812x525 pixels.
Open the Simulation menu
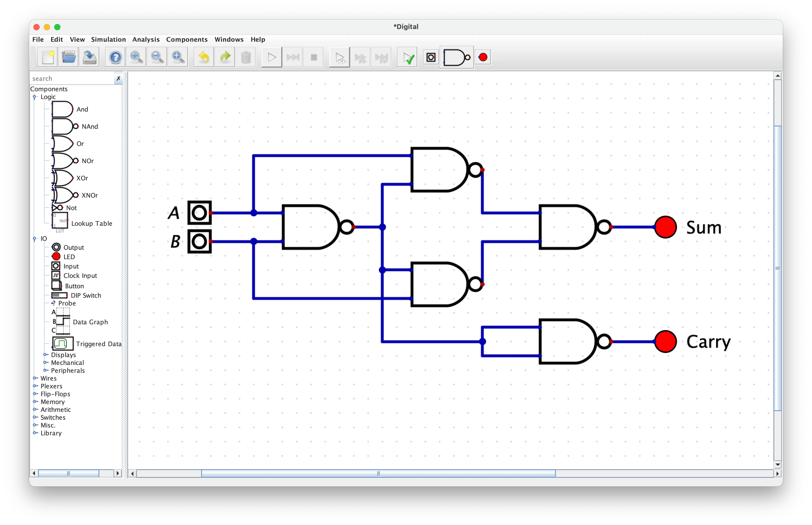(x=108, y=40)
